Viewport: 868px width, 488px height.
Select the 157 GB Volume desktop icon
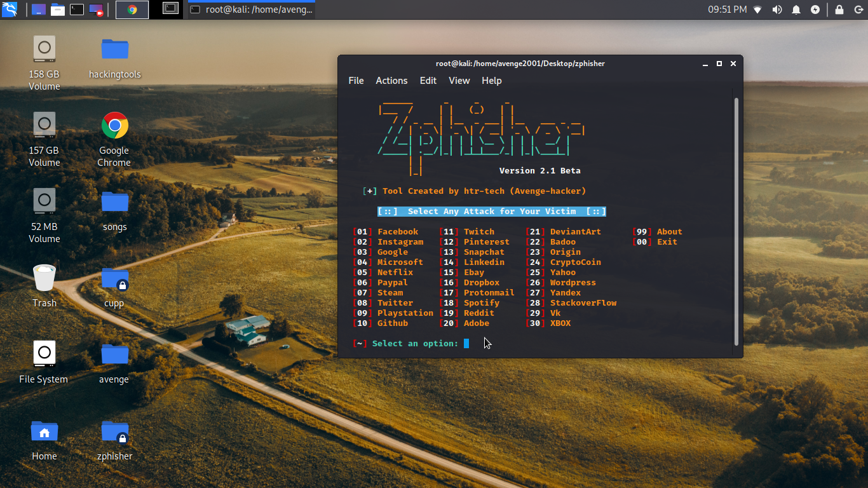[44, 139]
